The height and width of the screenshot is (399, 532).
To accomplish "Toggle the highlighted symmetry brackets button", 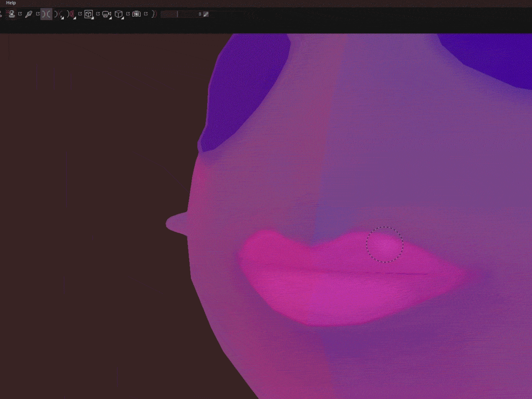I will 47,14.
